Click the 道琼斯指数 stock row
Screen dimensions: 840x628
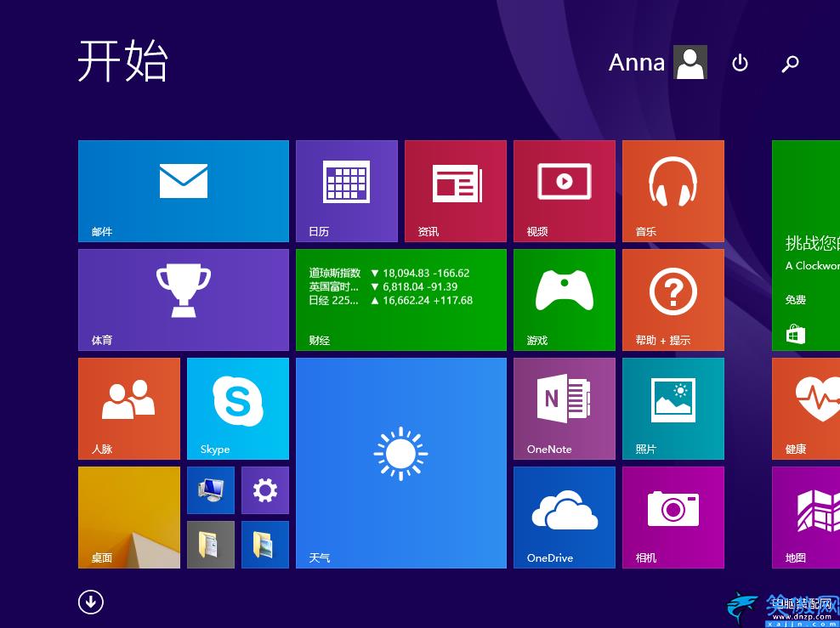(389, 273)
